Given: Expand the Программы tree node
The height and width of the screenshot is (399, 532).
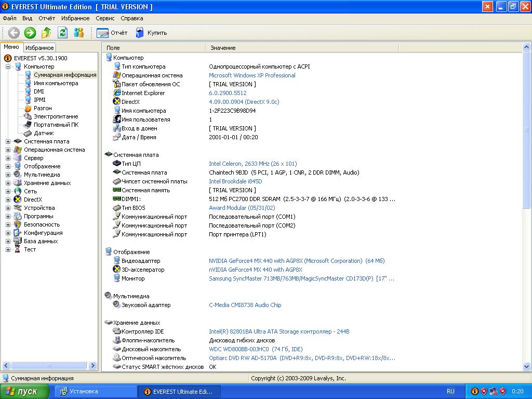Looking at the screenshot, I should (x=8, y=216).
